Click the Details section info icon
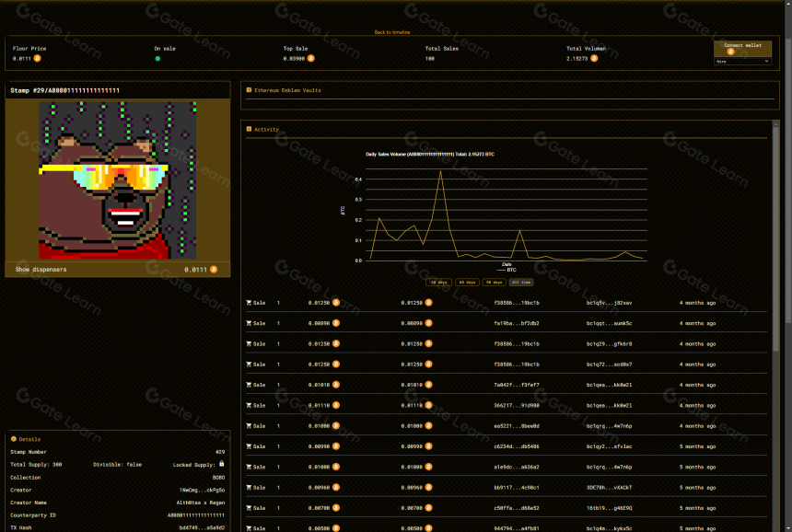 click(14, 439)
